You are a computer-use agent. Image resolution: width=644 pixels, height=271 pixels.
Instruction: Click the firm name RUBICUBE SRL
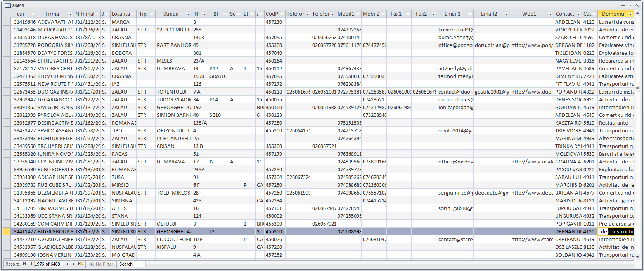click(x=55, y=185)
